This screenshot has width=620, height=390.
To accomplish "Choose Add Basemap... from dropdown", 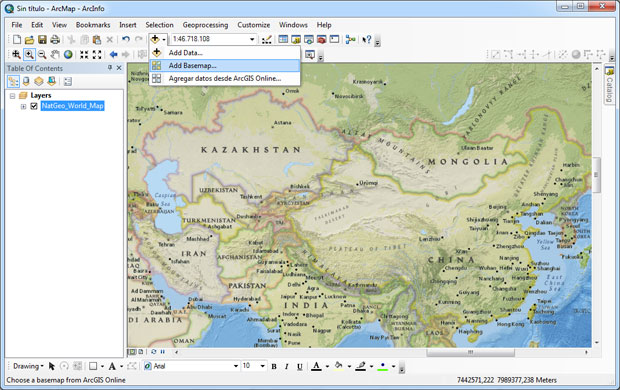I will [x=225, y=66].
